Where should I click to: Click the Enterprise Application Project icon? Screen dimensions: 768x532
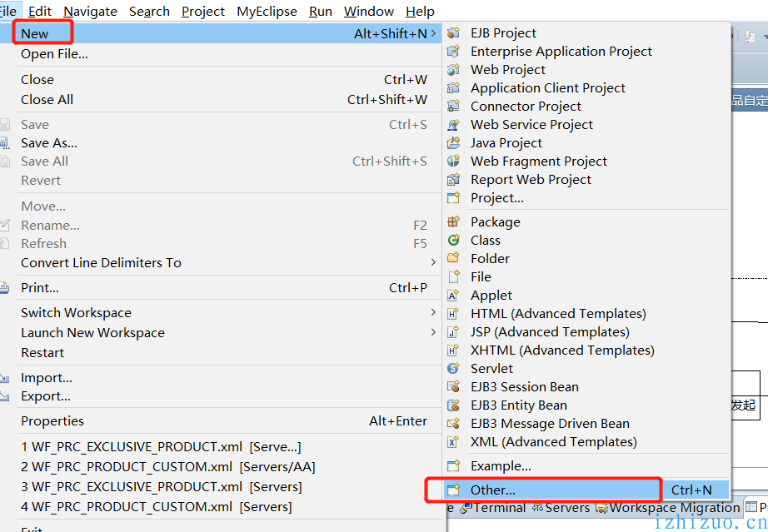(x=453, y=51)
